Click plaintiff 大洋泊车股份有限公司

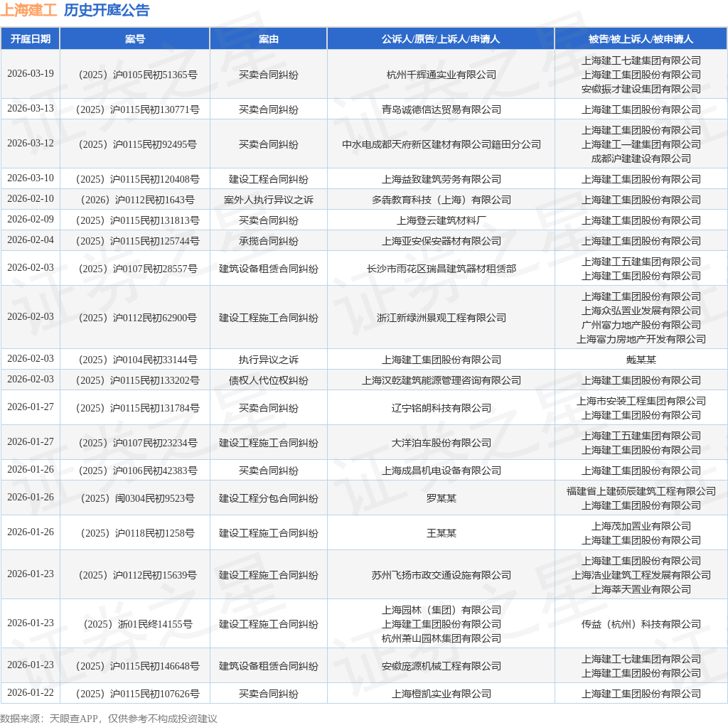pos(441,442)
